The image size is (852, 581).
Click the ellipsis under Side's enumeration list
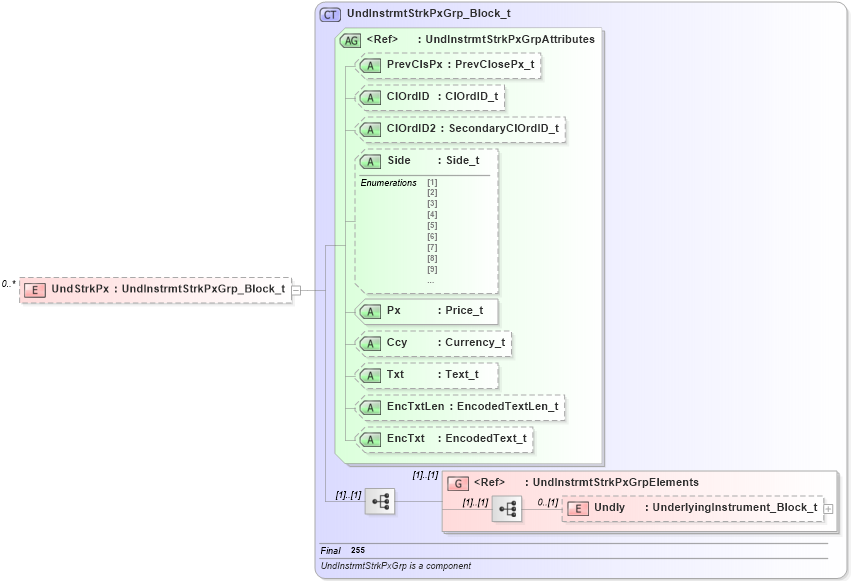(430, 281)
